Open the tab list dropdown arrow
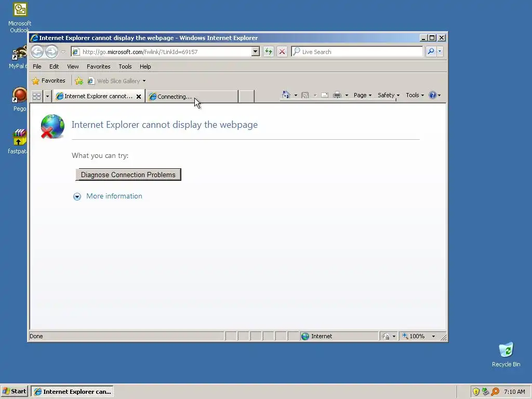 [x=47, y=96]
